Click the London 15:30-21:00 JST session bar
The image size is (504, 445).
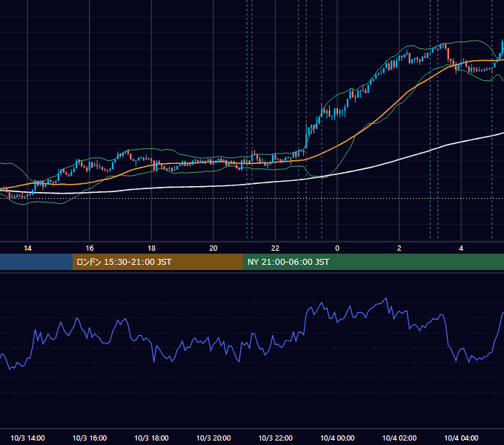point(157,262)
